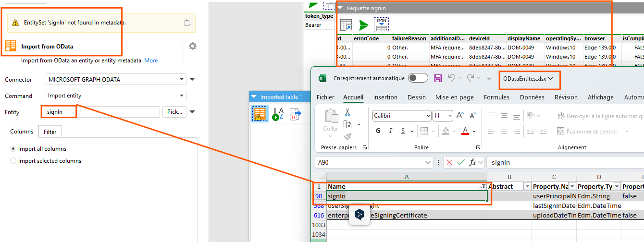Viewport: 644px width, 242px height.
Task: Toggle the Enregistrement automatique switch
Action: click(418, 78)
